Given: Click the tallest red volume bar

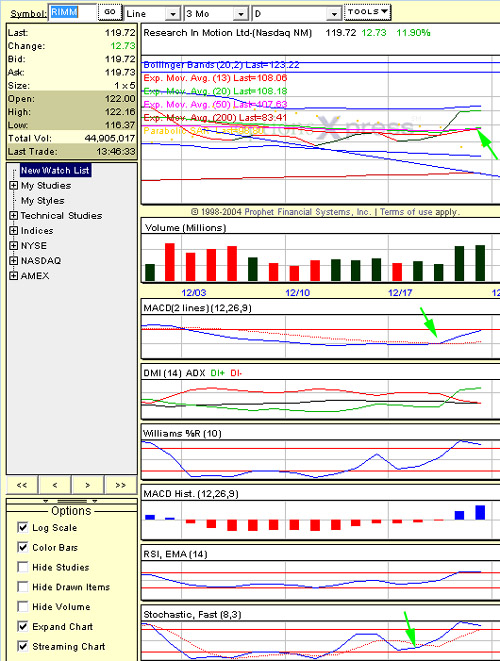Looking at the screenshot, I should point(169,262).
